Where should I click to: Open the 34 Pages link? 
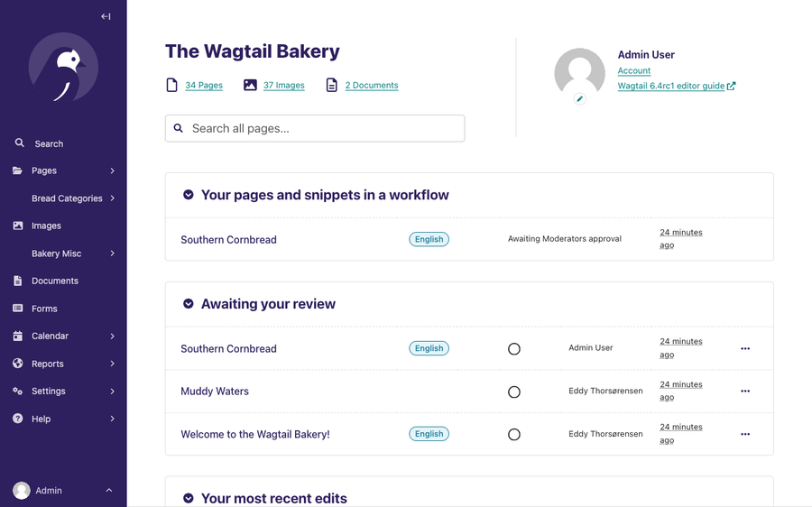tap(204, 86)
